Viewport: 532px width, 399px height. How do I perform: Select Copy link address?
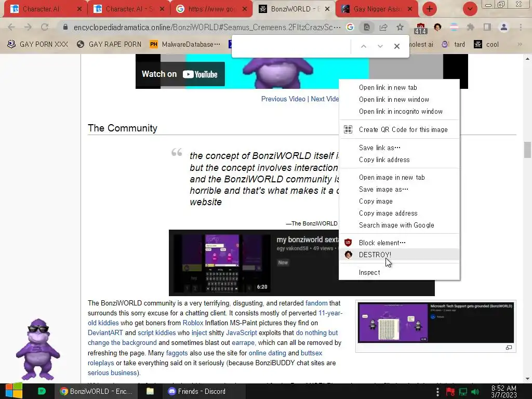400,159
